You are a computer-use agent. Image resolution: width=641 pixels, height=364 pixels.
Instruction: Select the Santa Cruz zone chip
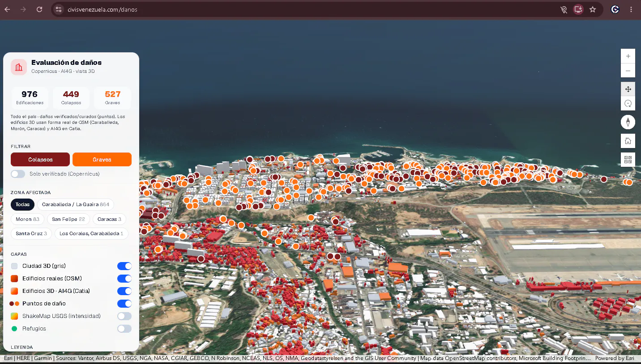[x=31, y=233]
